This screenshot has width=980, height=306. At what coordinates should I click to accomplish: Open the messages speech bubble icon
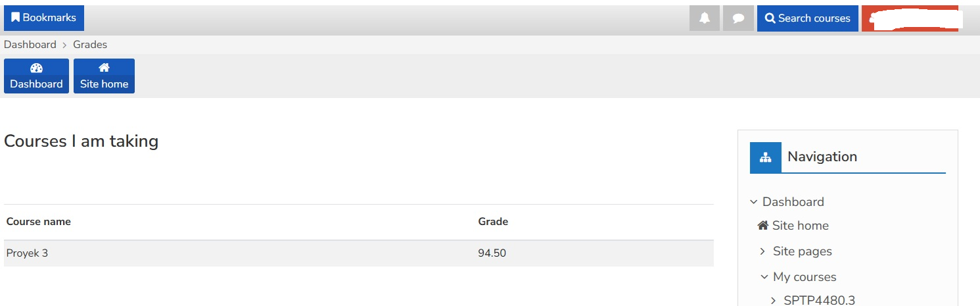[738, 18]
